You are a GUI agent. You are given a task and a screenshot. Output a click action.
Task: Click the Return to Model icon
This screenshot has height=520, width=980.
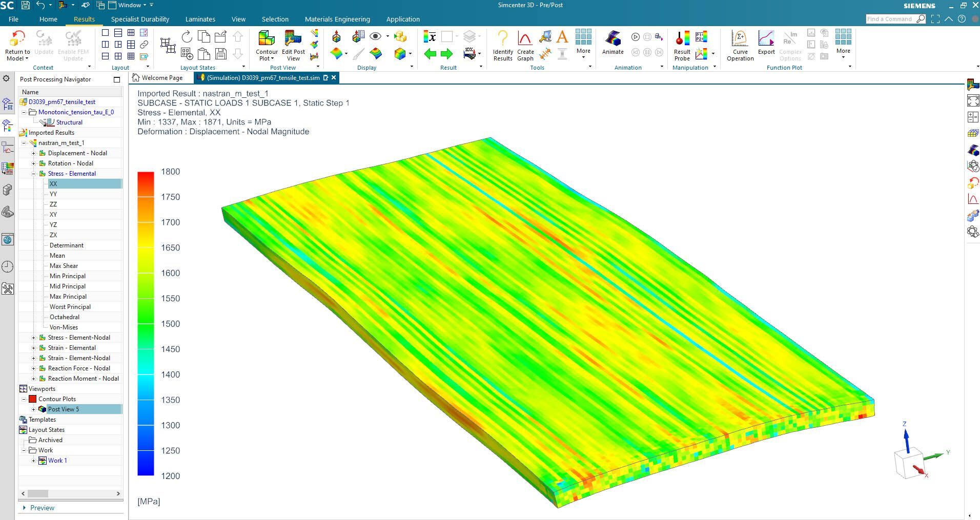pyautogui.click(x=17, y=39)
